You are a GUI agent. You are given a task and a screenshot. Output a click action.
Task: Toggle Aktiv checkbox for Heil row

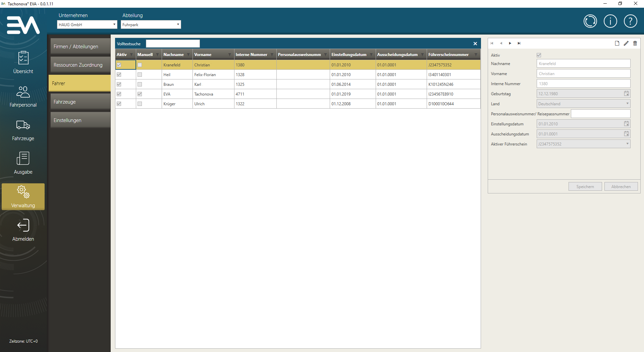click(119, 75)
